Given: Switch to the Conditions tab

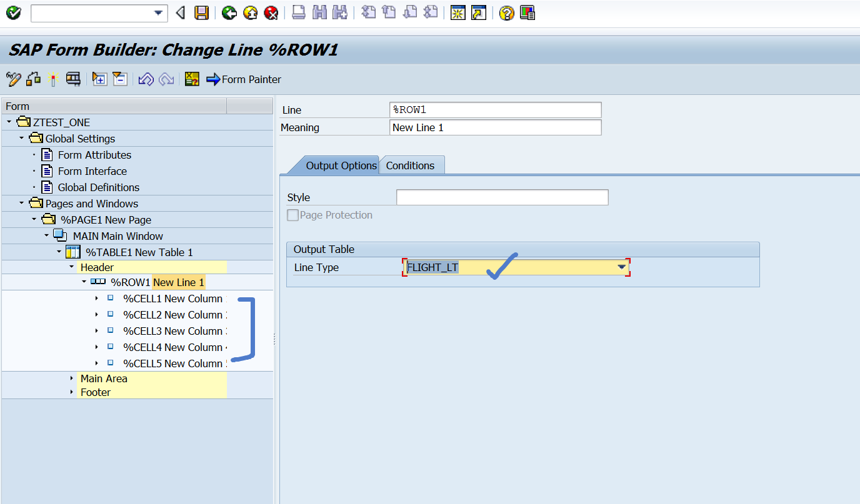Looking at the screenshot, I should click(411, 165).
